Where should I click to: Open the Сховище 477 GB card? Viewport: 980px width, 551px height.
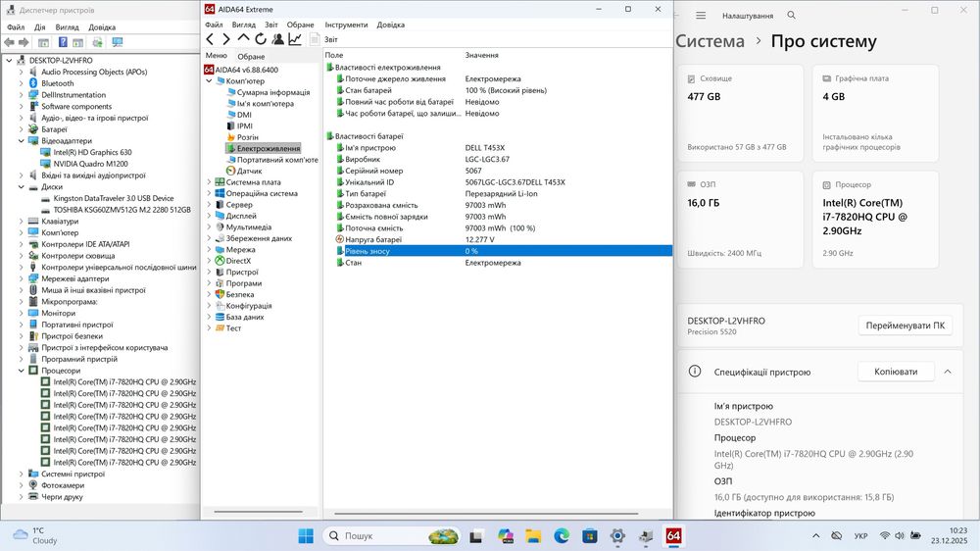pyautogui.click(x=740, y=113)
